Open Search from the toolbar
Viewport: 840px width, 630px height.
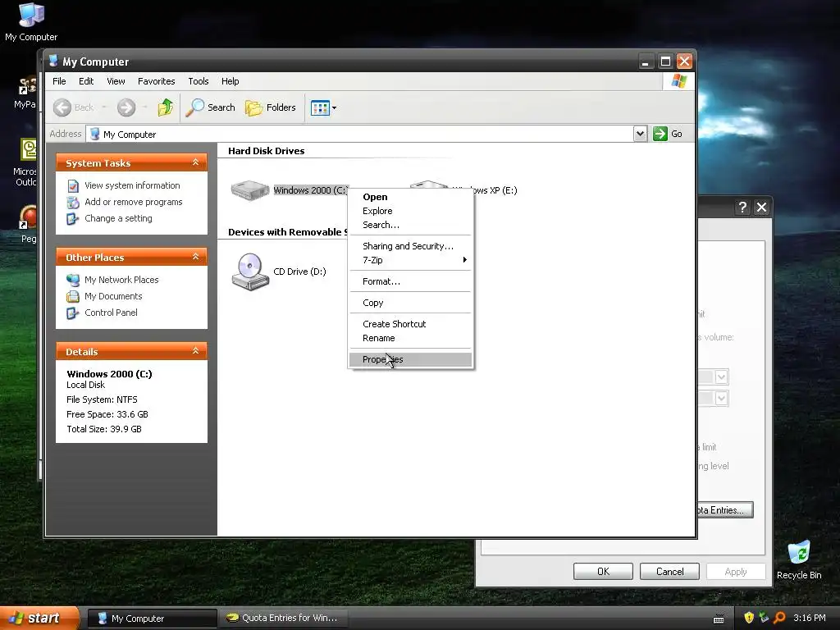[211, 107]
